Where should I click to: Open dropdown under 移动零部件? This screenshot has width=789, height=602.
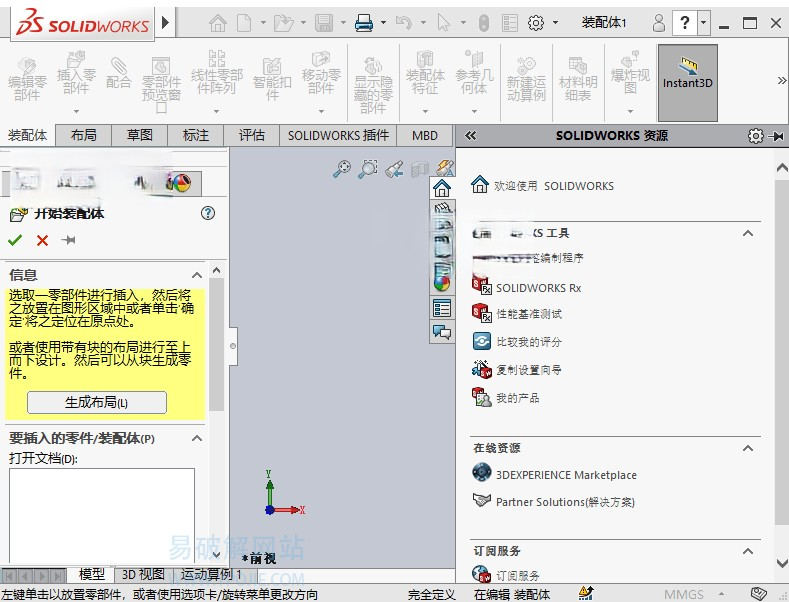tap(321, 111)
